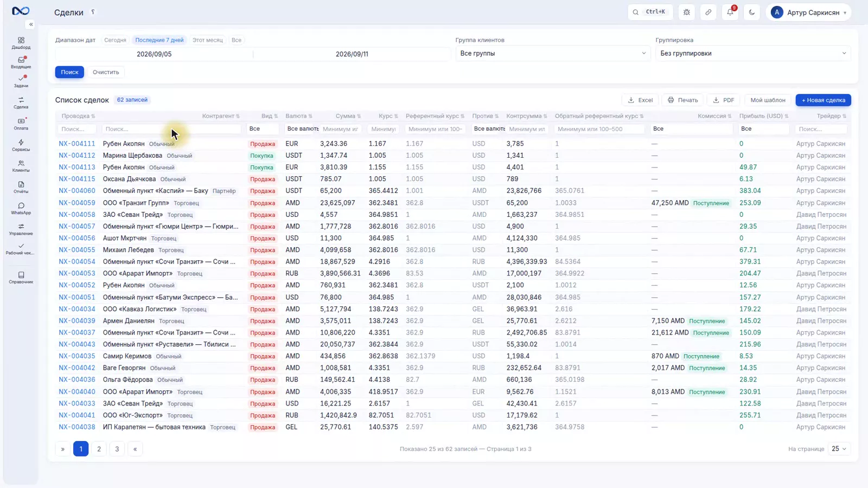This screenshot has height=488, width=868.
Task: Go to pagination page 2
Action: (x=99, y=449)
